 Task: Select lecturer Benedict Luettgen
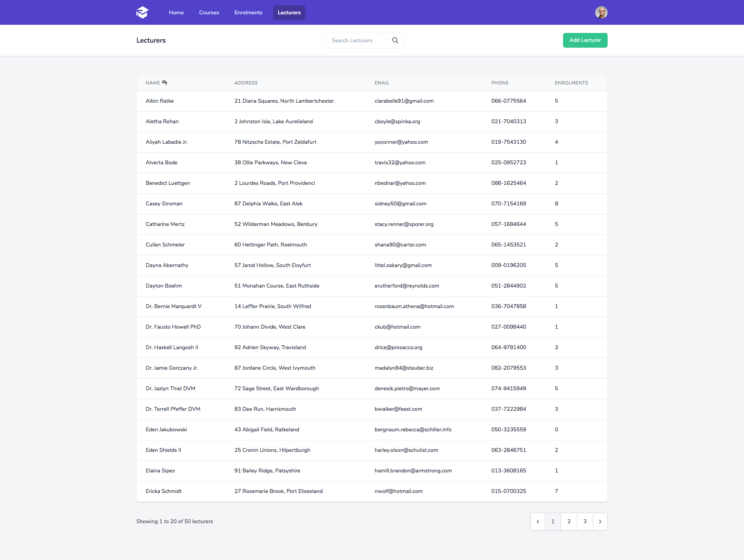coord(168,183)
